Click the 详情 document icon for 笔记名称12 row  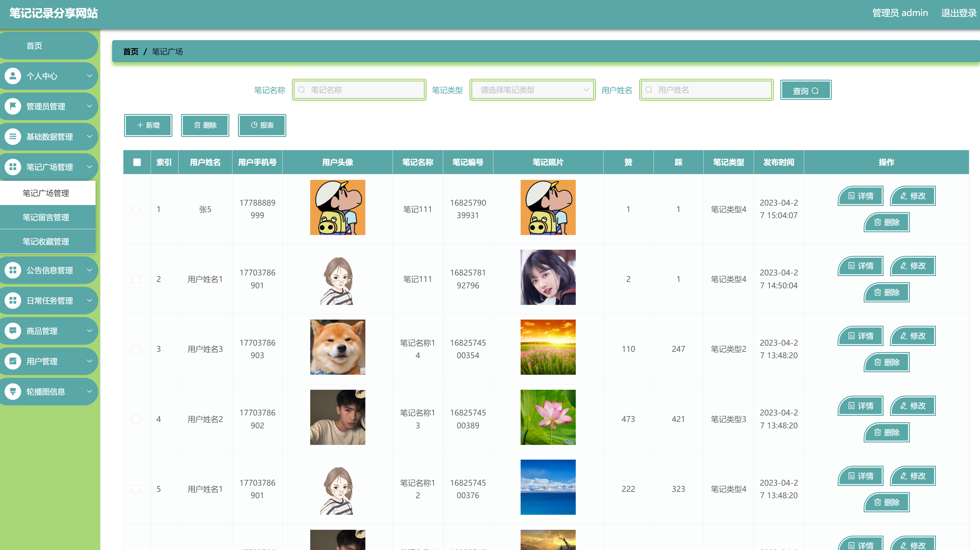[851, 476]
